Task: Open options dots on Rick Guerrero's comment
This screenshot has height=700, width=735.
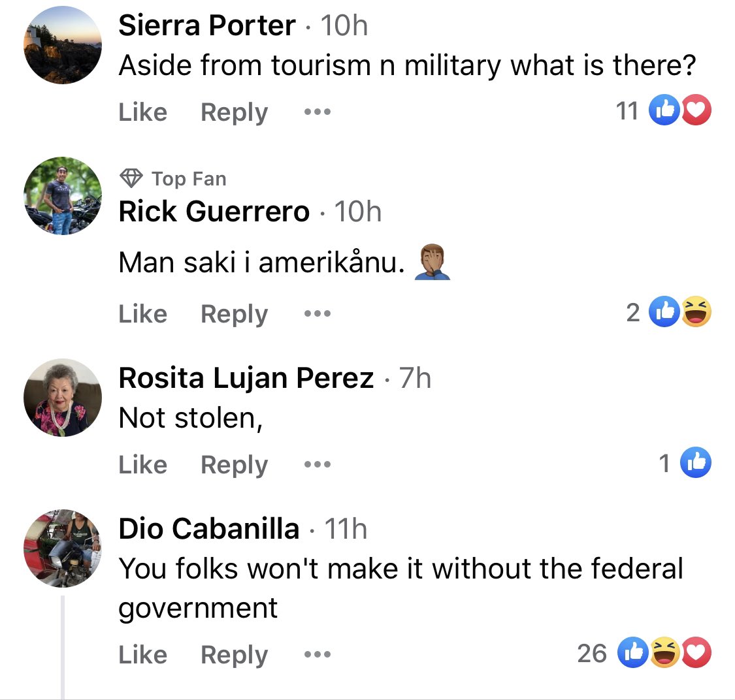Action: pyautogui.click(x=318, y=313)
